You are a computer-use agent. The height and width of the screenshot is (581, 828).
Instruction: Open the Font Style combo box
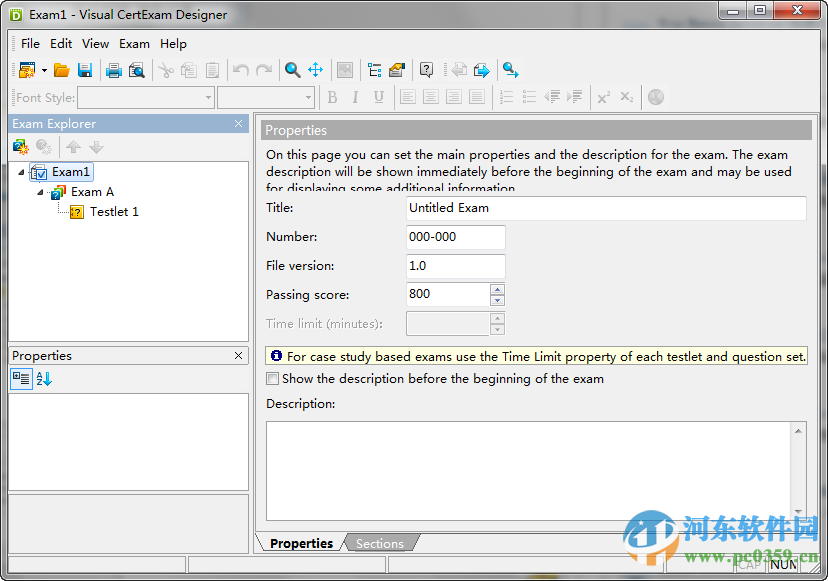tap(146, 97)
